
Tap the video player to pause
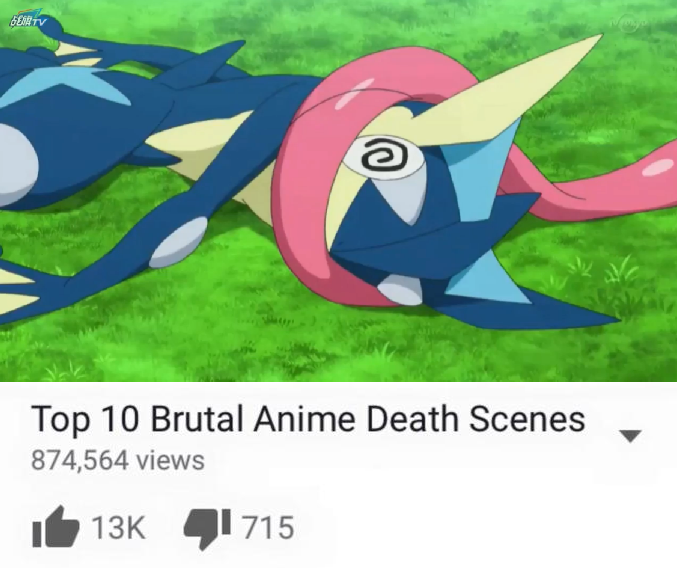338,191
